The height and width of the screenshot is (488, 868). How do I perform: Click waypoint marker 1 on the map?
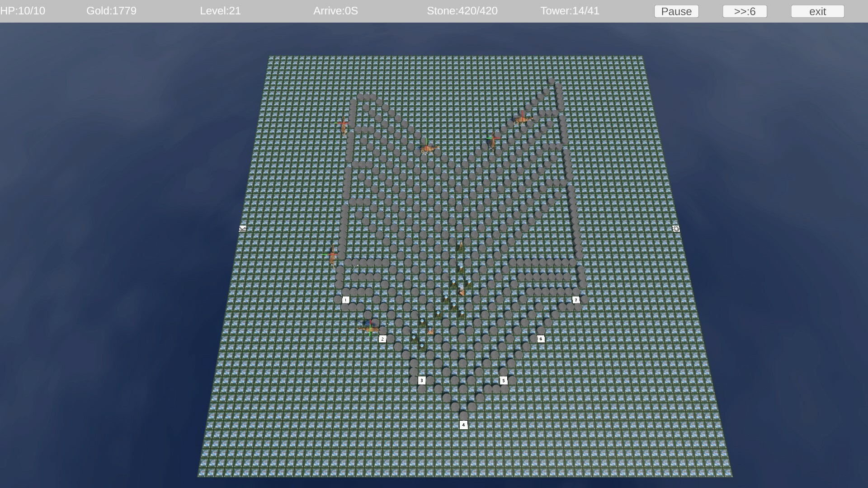click(x=346, y=300)
